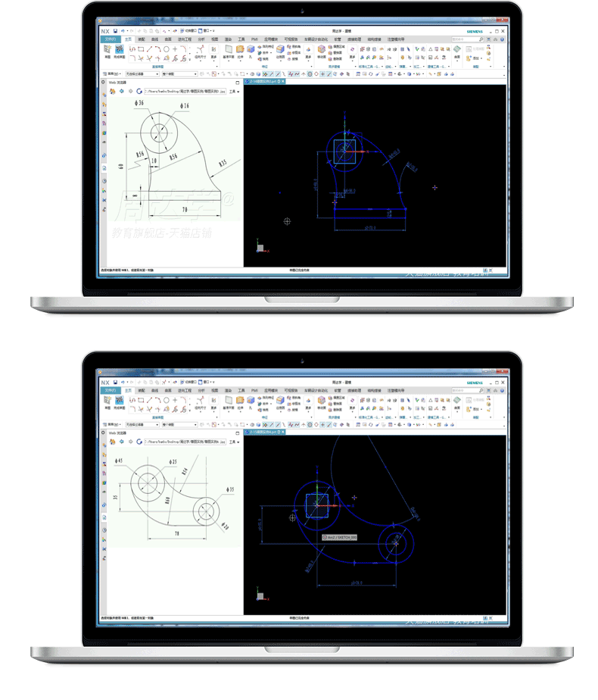This screenshot has height=700, width=598.
Task: Click command finder search box, upper NX window
Action: 468,39
